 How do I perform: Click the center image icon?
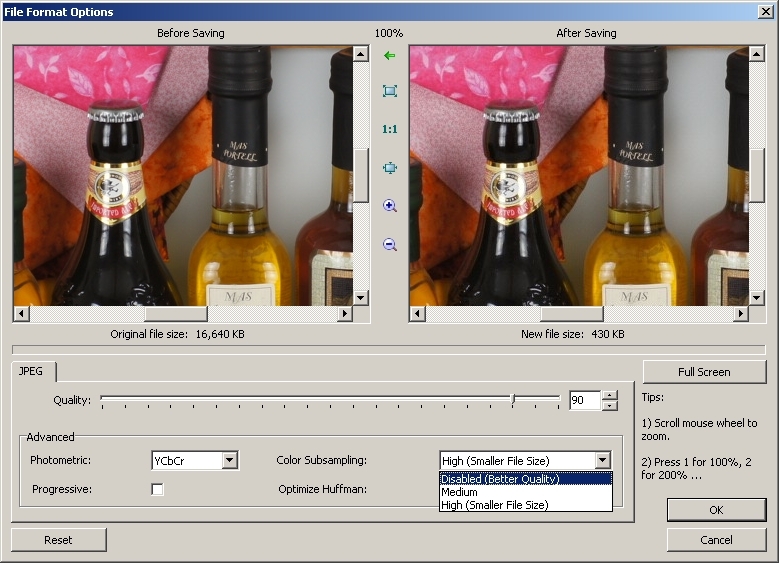click(x=390, y=168)
